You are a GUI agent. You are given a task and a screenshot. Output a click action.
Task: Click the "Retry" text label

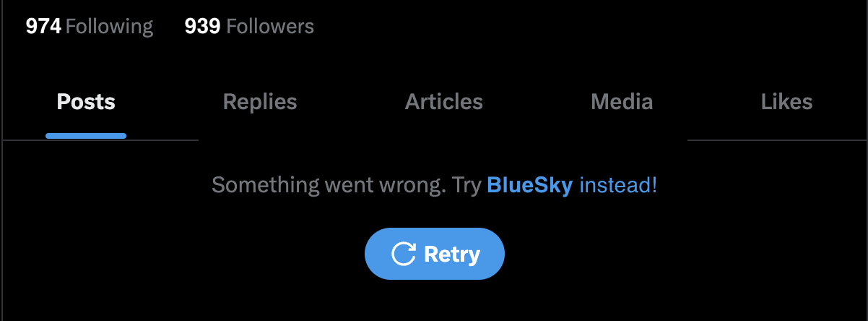(x=452, y=254)
